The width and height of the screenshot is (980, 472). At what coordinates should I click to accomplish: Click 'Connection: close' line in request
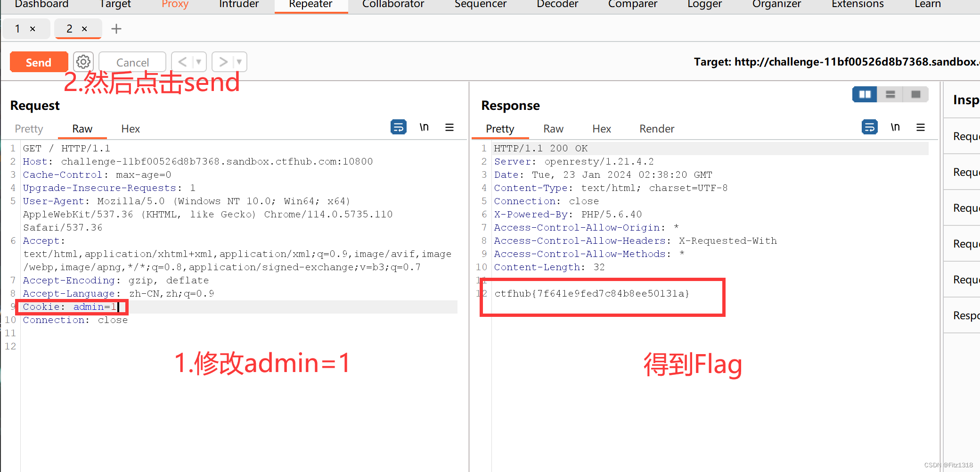[x=75, y=320]
